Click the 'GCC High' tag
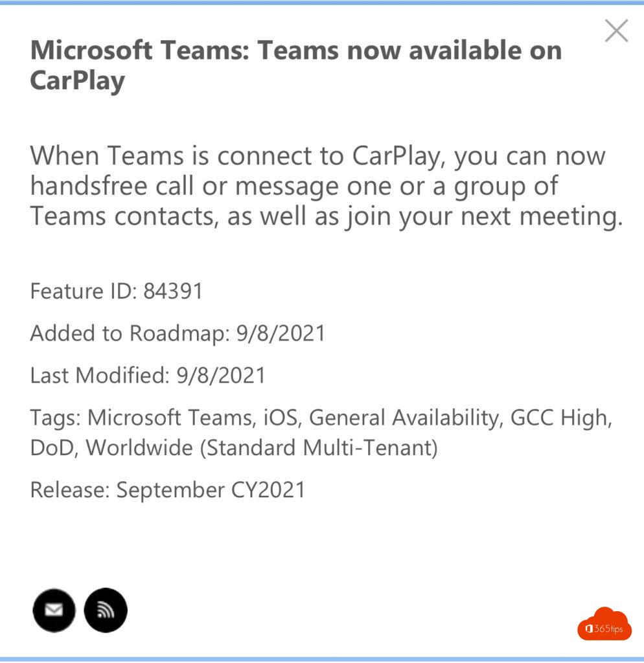Image resolution: width=644 pixels, height=663 pixels. click(x=560, y=418)
